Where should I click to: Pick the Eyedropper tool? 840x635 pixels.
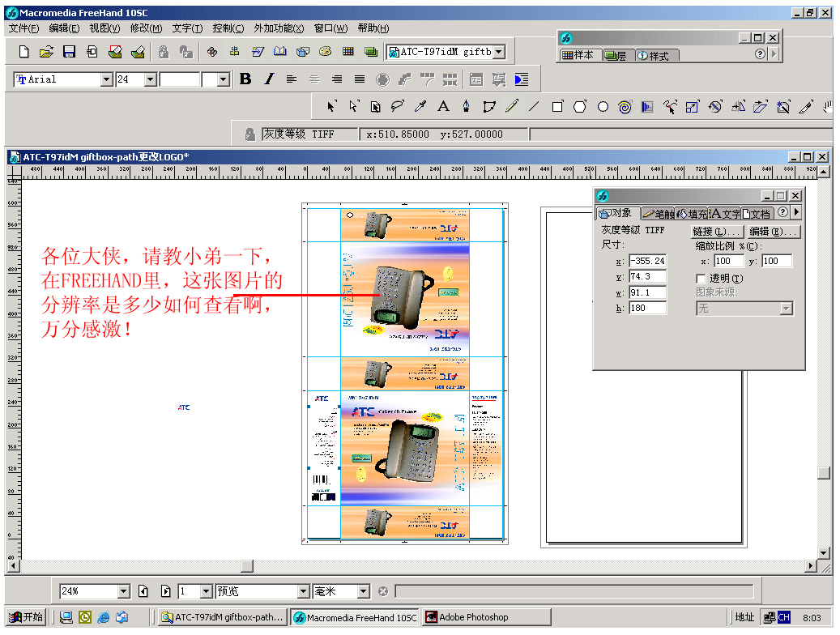point(420,107)
